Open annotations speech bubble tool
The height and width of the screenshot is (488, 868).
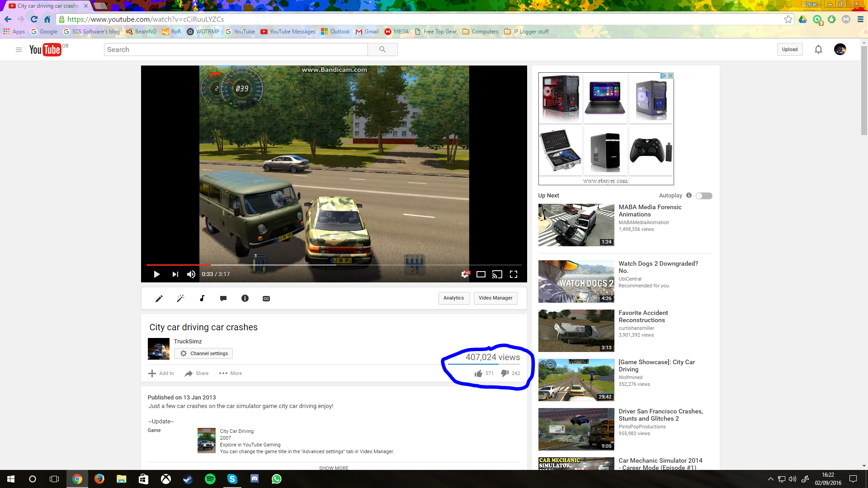point(223,298)
